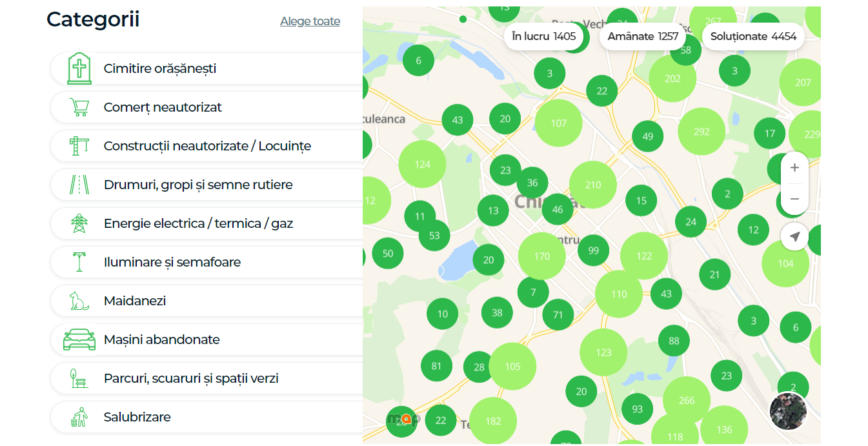868x446 pixels.
Task: Zoom out of the map
Action: (794, 199)
